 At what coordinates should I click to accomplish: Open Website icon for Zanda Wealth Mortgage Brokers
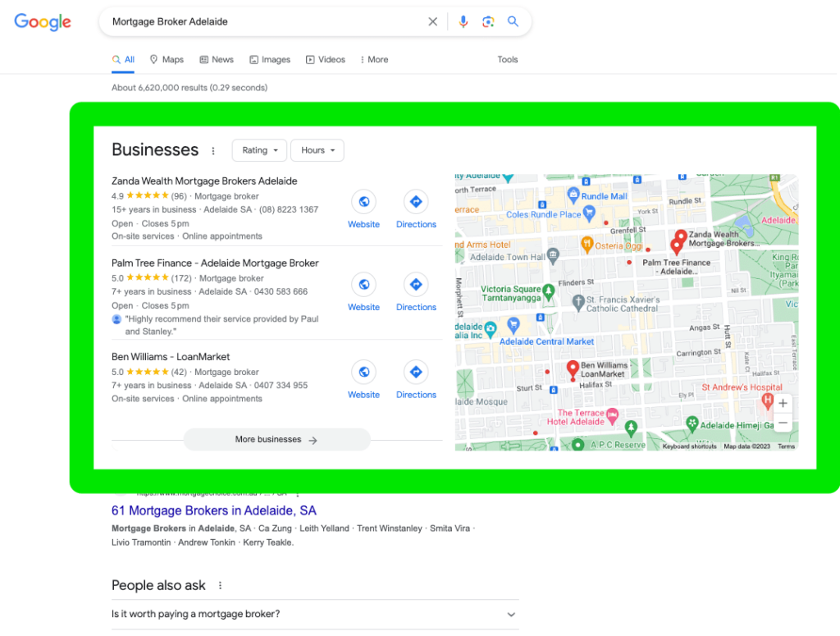click(363, 202)
